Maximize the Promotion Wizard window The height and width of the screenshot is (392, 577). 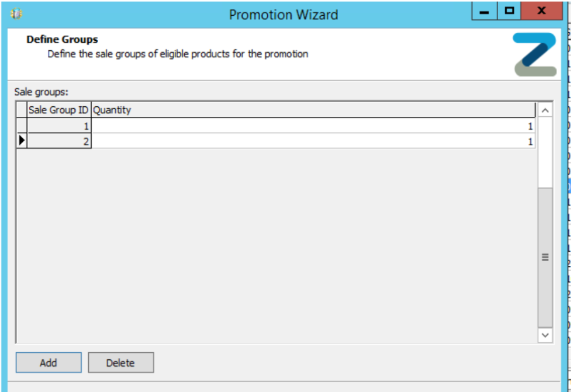coord(508,12)
